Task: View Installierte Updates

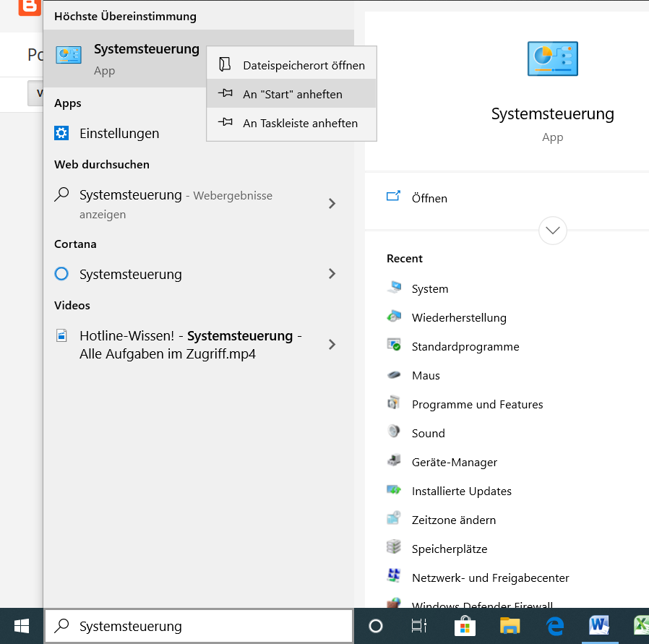Action: click(460, 491)
